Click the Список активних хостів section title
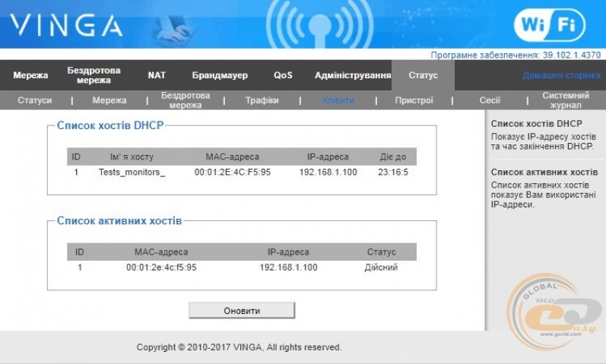 click(119, 220)
